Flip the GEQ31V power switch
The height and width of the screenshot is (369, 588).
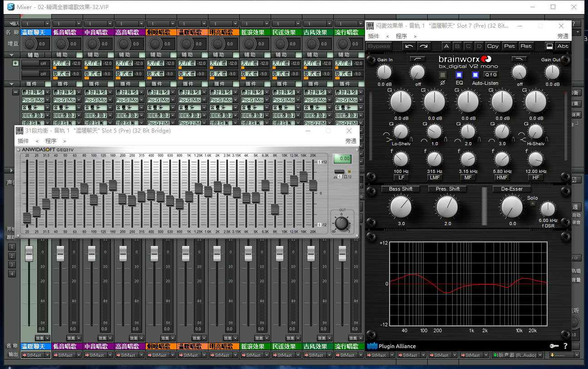click(340, 172)
